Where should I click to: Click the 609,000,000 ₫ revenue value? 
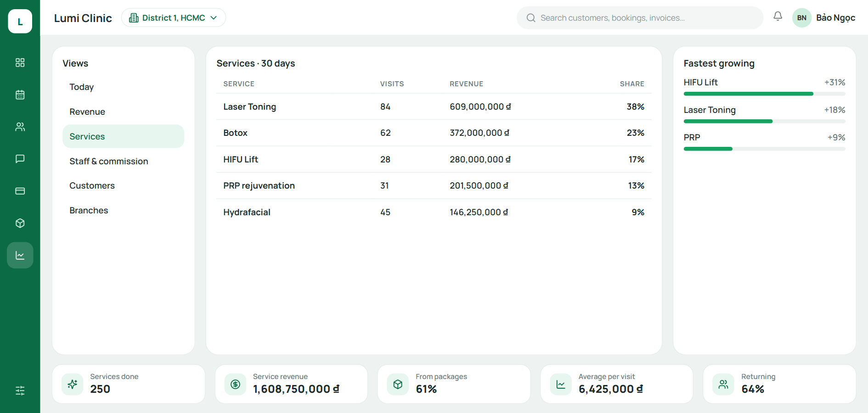click(480, 106)
